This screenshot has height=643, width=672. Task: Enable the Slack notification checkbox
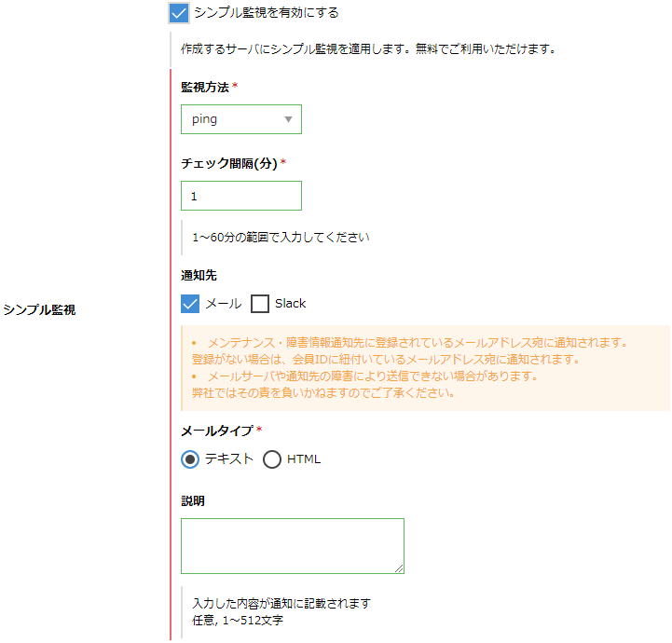260,304
